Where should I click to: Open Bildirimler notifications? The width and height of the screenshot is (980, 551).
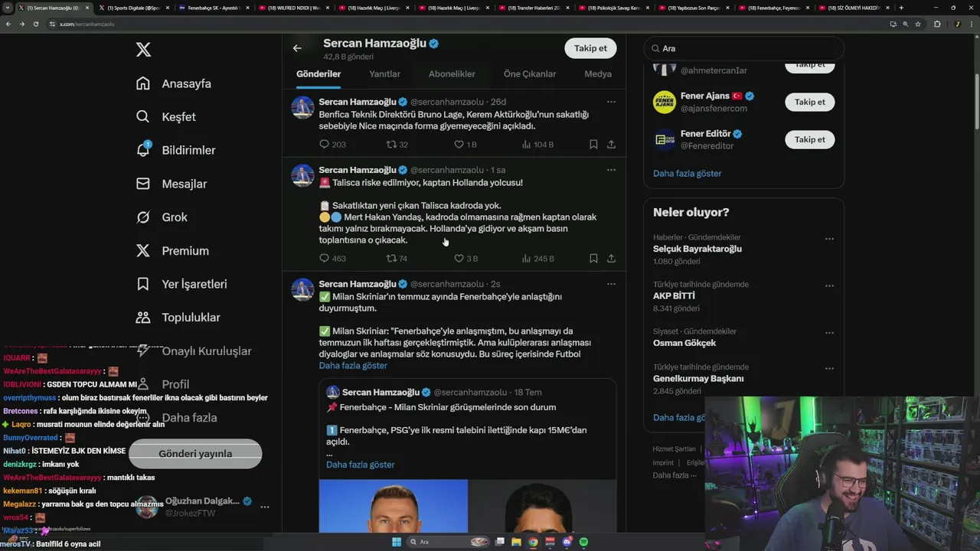[x=175, y=150]
